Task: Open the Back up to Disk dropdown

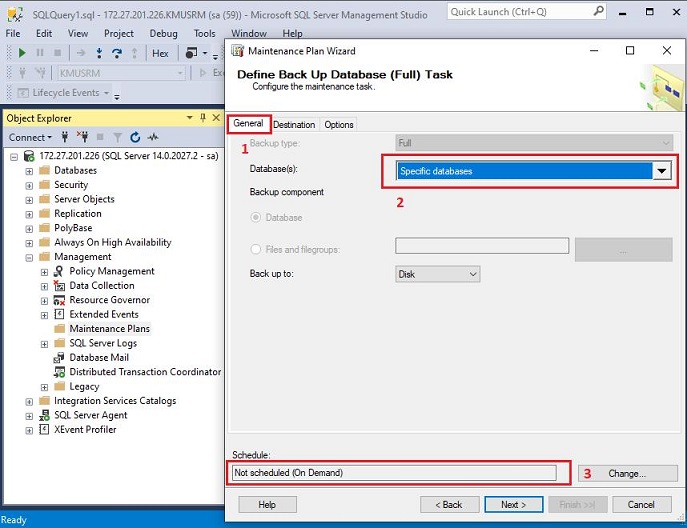Action: click(x=472, y=274)
